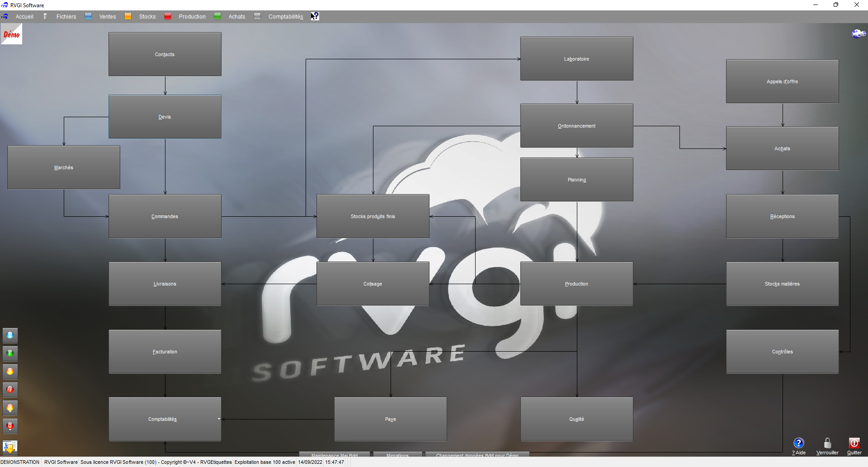Open the orange M sidebar dropdown button
The width and height of the screenshot is (868, 467).
[10, 408]
